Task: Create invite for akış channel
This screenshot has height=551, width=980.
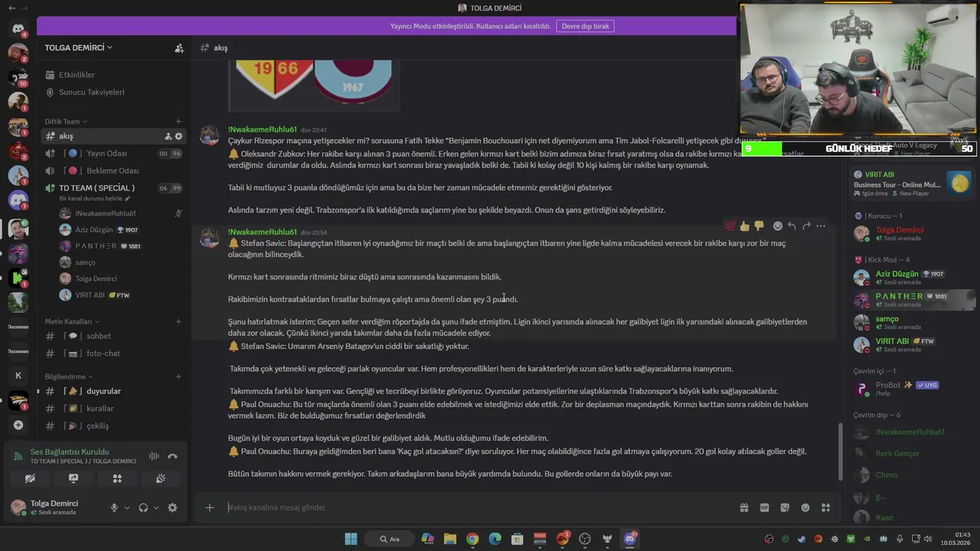Action: (168, 136)
